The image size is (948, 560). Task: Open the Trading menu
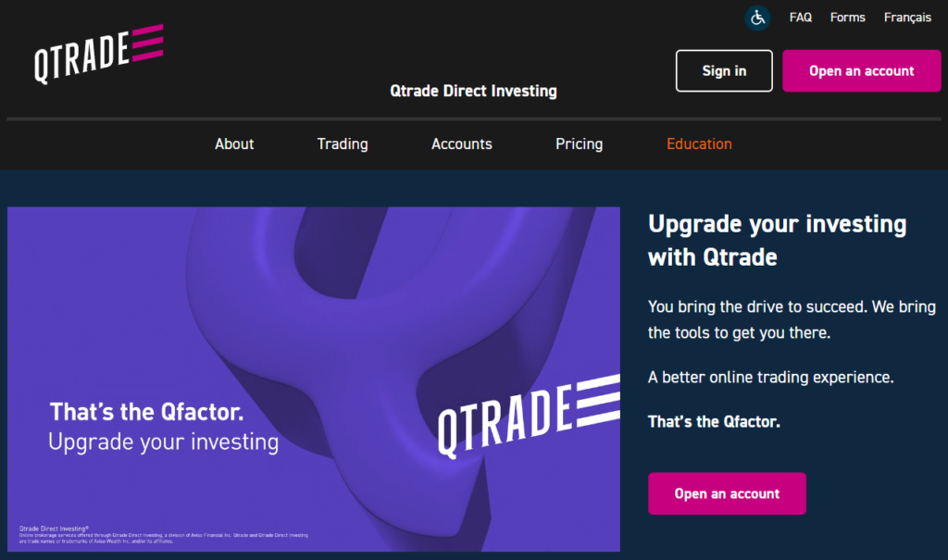(342, 144)
